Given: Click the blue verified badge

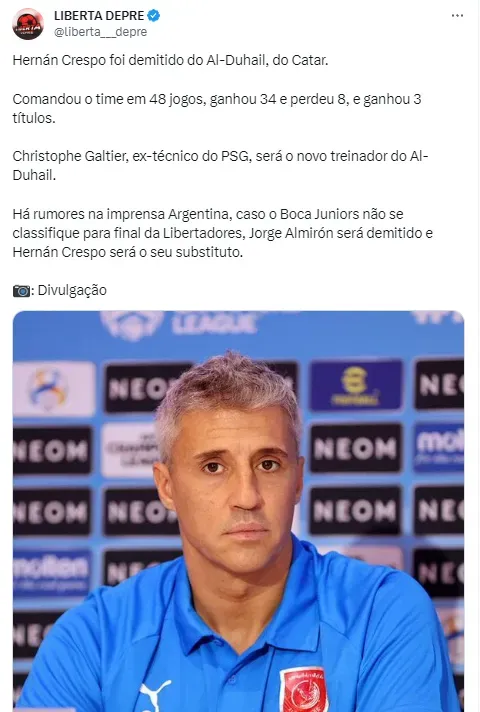Looking at the screenshot, I should [154, 15].
